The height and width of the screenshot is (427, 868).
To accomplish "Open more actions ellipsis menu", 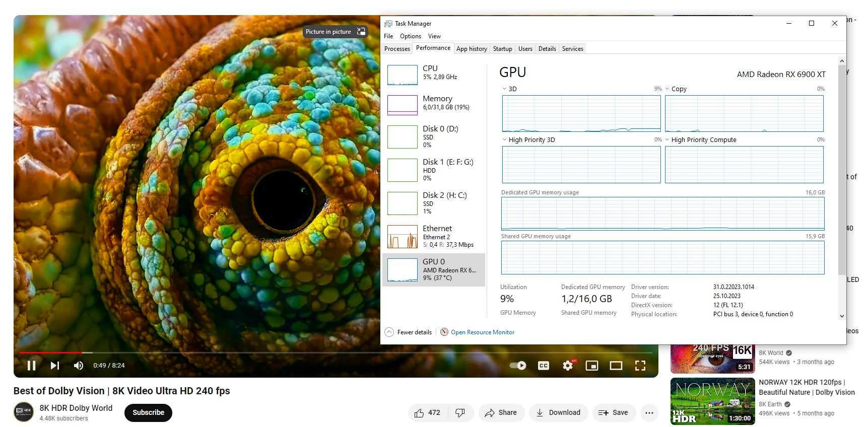I will click(649, 413).
